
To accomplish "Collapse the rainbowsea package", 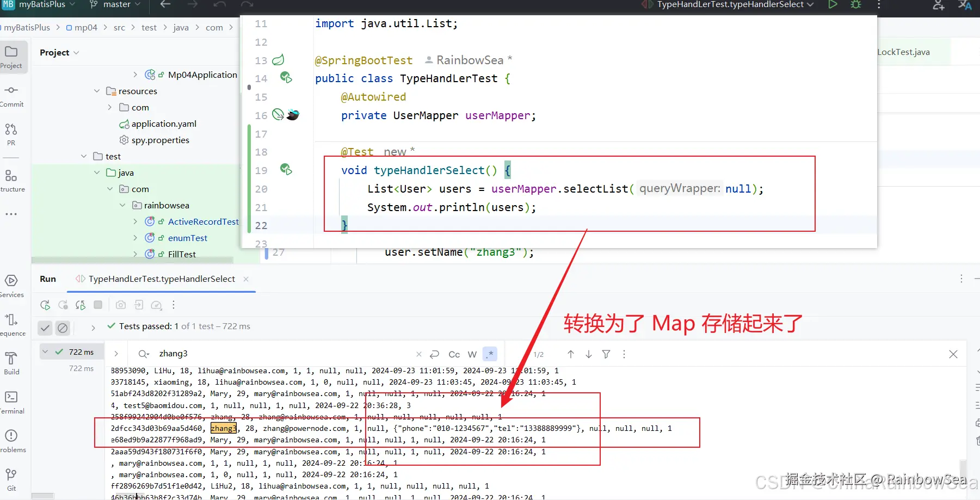I will [x=122, y=205].
